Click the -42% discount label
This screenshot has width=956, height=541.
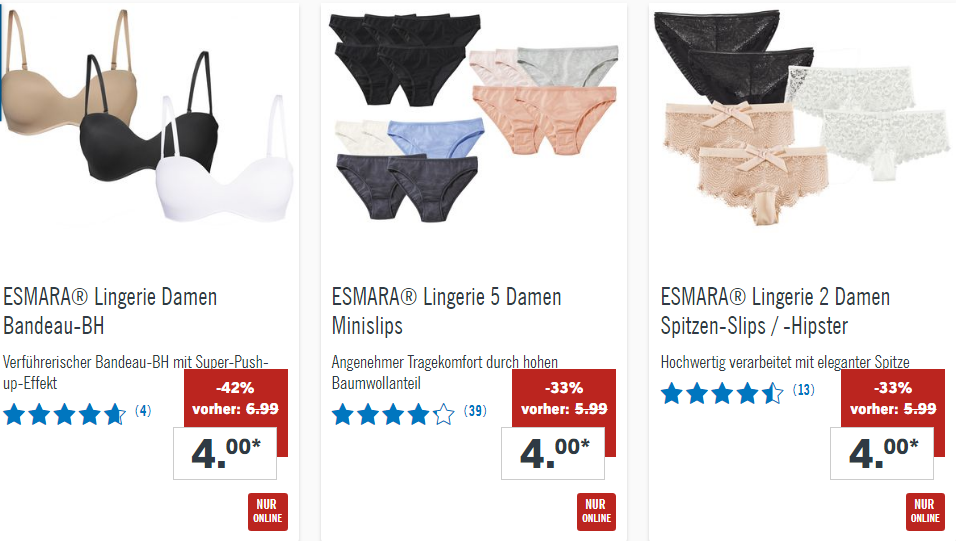[235, 388]
